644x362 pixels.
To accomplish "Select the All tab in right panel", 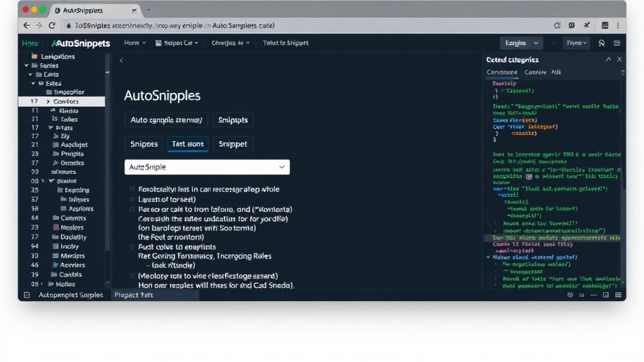I will pos(556,72).
